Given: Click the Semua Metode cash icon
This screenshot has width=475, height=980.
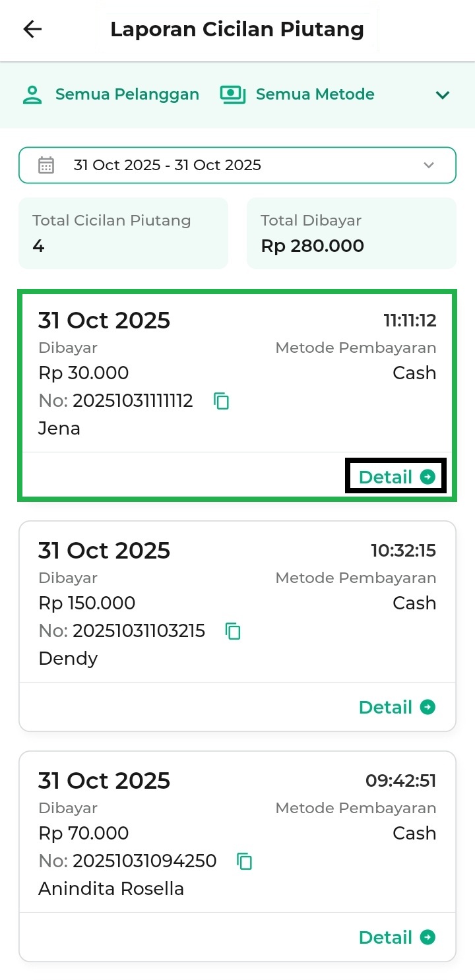Looking at the screenshot, I should [232, 94].
